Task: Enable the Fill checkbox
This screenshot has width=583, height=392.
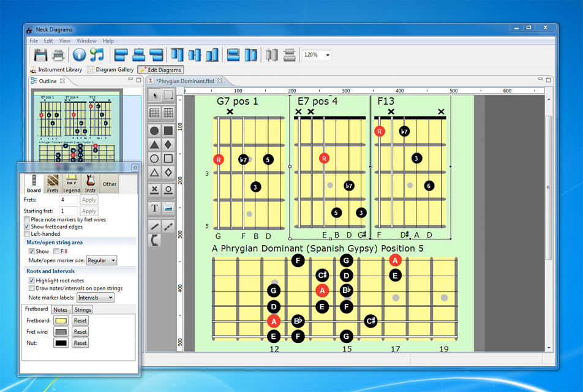Action: [x=56, y=251]
